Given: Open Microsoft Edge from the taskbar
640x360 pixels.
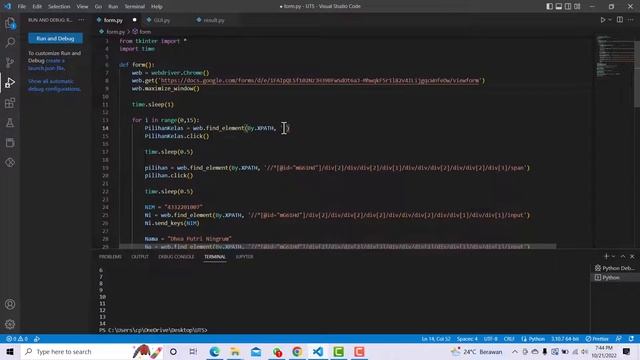Looking at the screenshot, I should coord(214,351).
